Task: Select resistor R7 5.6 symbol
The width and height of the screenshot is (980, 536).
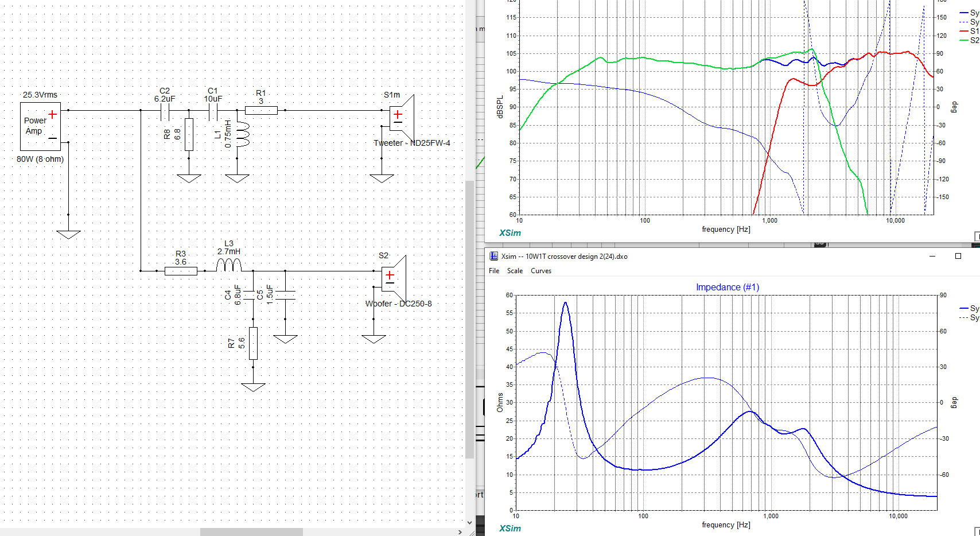Action: 253,343
